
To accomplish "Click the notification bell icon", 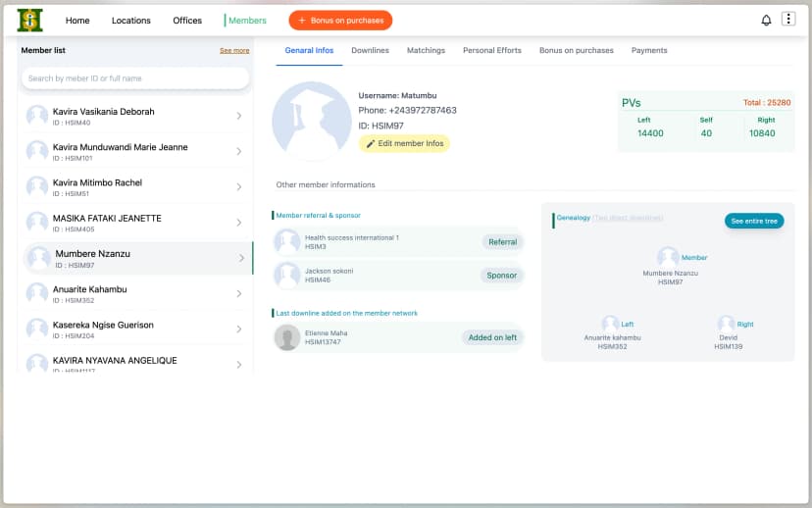I will [x=766, y=20].
